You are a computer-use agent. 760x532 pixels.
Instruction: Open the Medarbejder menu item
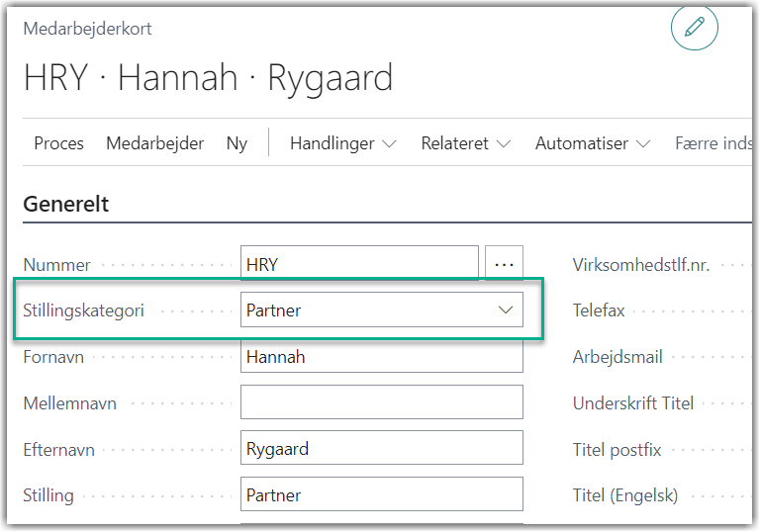(x=154, y=143)
